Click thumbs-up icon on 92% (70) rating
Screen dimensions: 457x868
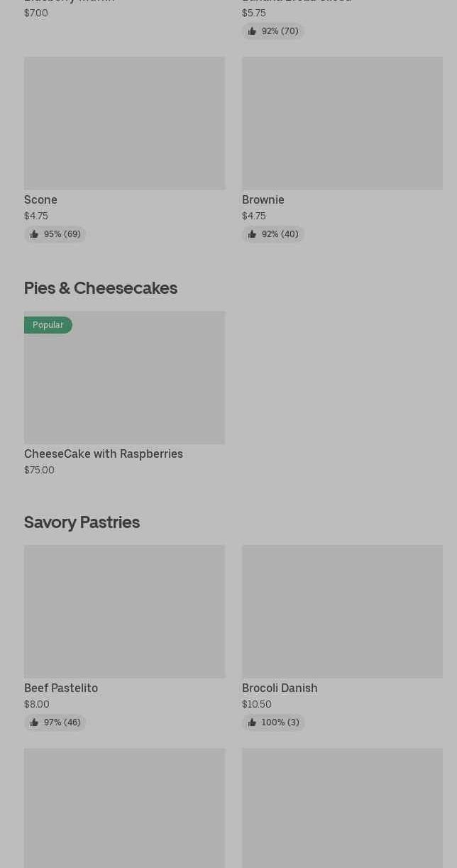coord(252,31)
